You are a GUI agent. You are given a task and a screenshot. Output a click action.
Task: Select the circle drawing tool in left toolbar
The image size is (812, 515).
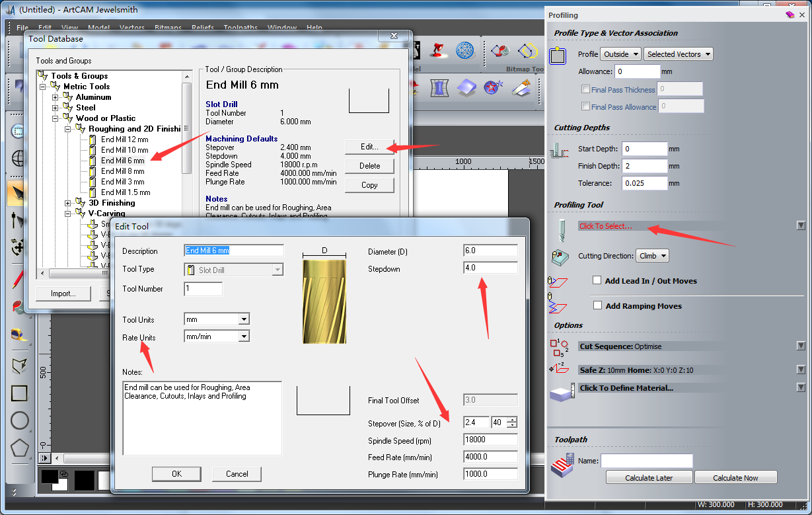(19, 420)
